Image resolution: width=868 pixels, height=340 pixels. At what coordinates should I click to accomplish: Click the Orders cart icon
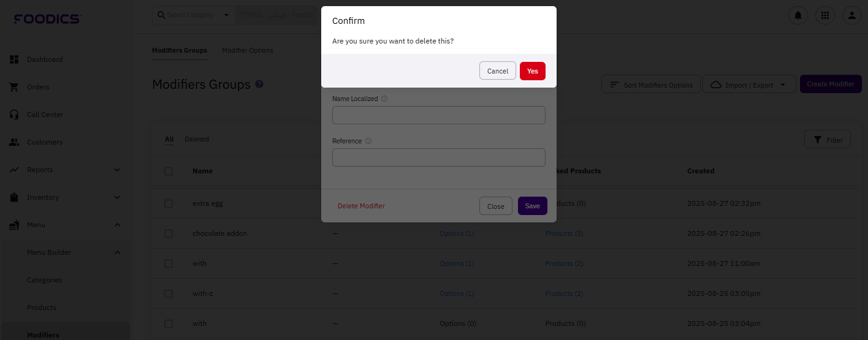click(x=14, y=87)
